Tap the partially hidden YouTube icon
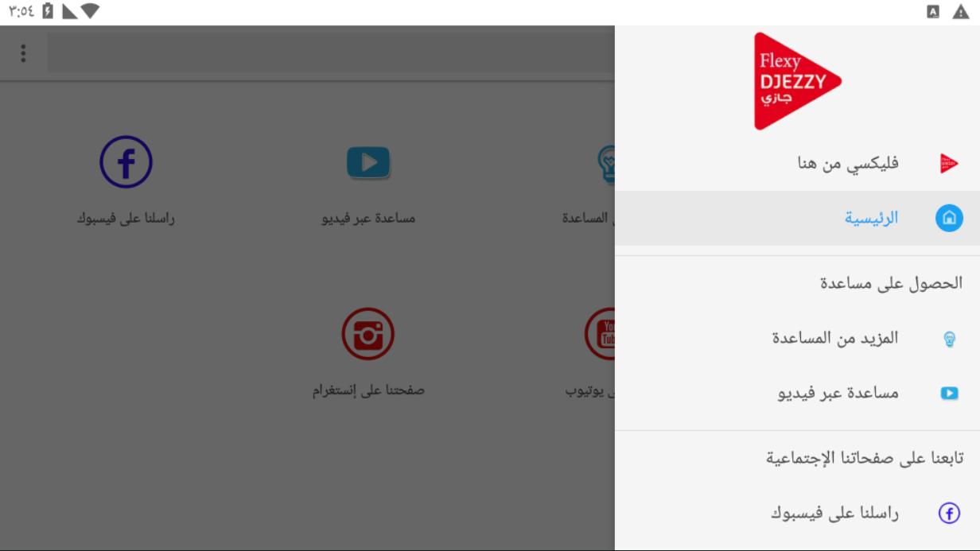This screenshot has width=980, height=551. [x=600, y=334]
